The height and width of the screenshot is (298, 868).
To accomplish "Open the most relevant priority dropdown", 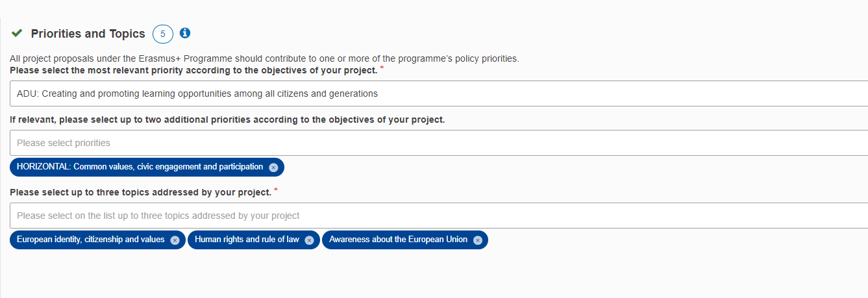I will pos(439,93).
